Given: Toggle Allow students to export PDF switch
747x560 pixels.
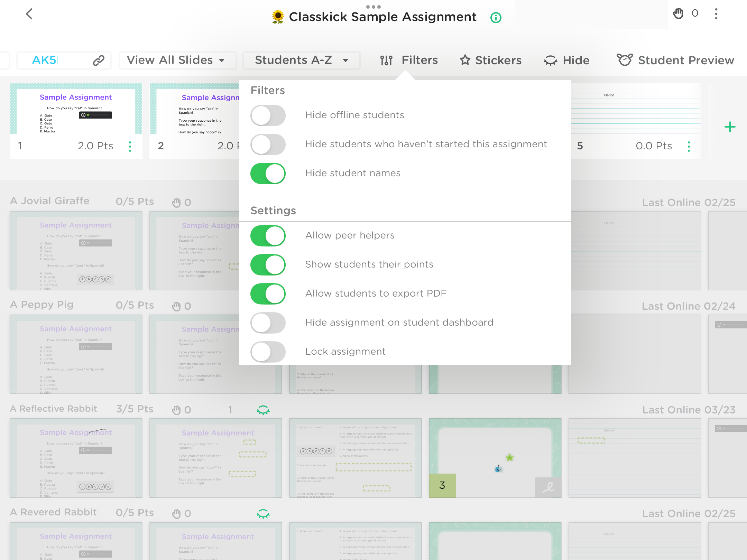Looking at the screenshot, I should point(268,294).
